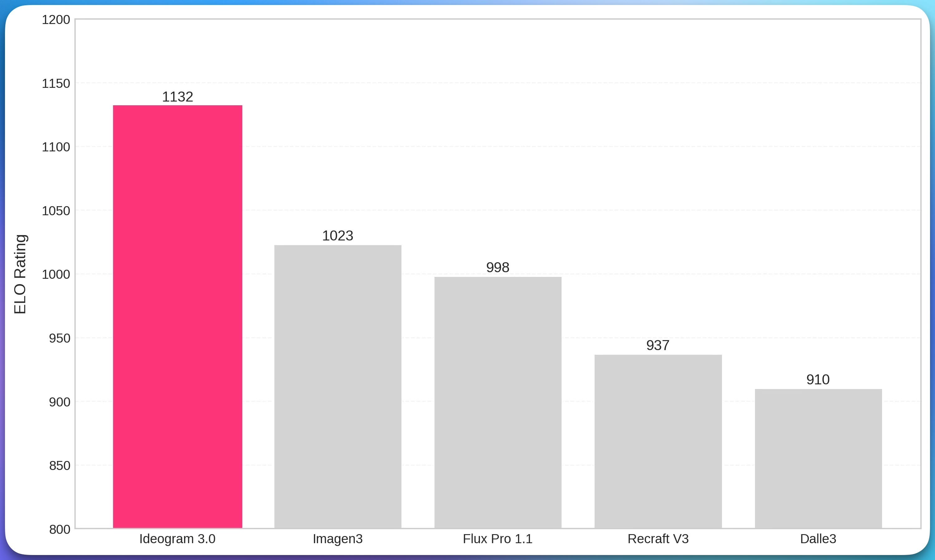Click the 1200 y-axis tick label
This screenshot has width=935, height=560.
coord(56,20)
